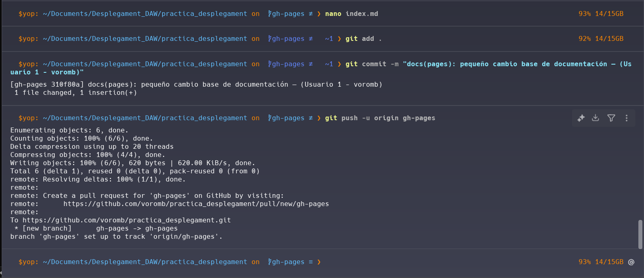Open the three-dot block options menu
Screen dimensions: 644x278
point(626,118)
